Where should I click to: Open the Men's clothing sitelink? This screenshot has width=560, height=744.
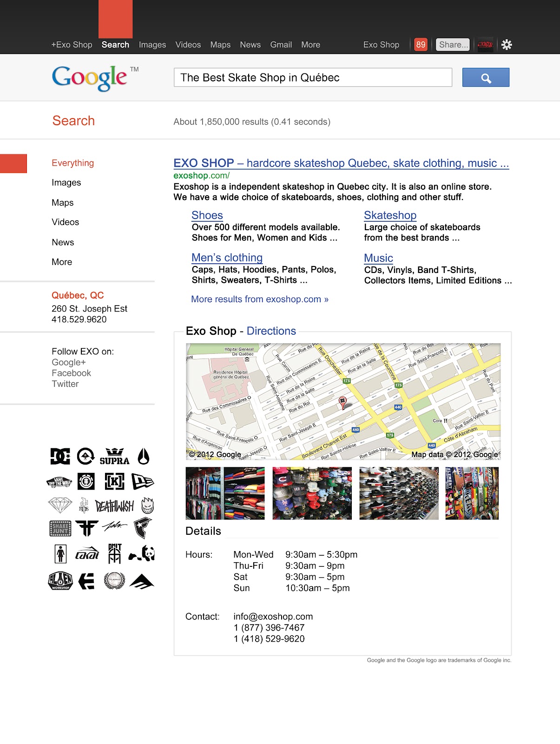pyautogui.click(x=227, y=258)
